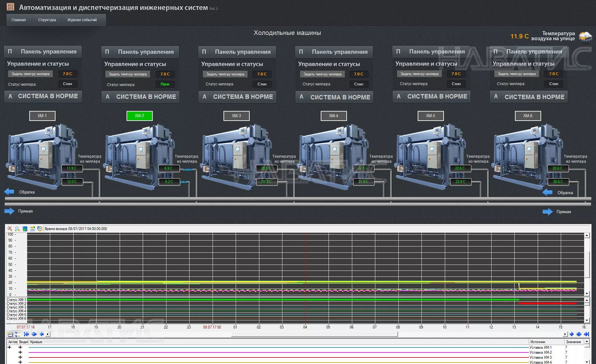This screenshot has width=596, height=364.
Task: Click scroll-down arrow of the curve table
Action: pyautogui.click(x=587, y=362)
